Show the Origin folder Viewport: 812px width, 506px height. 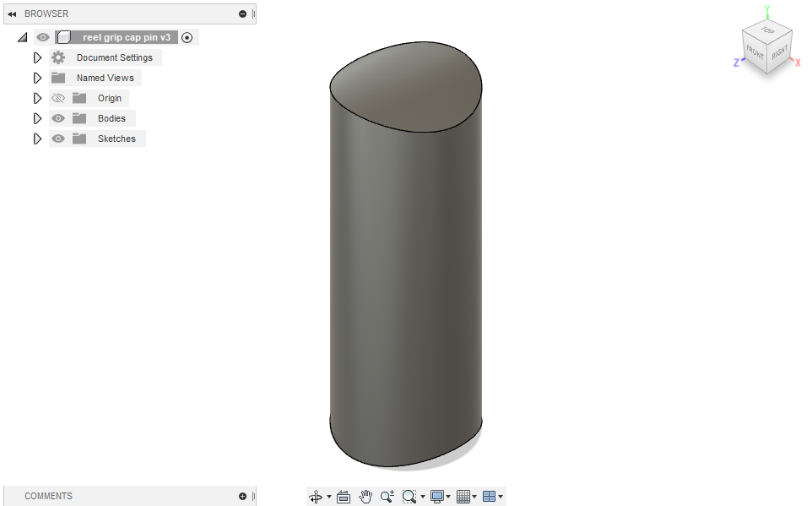[57, 98]
